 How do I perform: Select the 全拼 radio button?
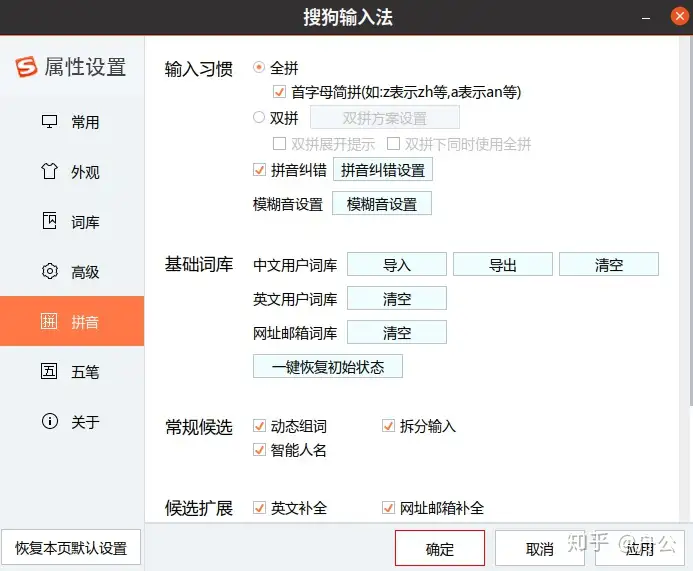point(259,67)
